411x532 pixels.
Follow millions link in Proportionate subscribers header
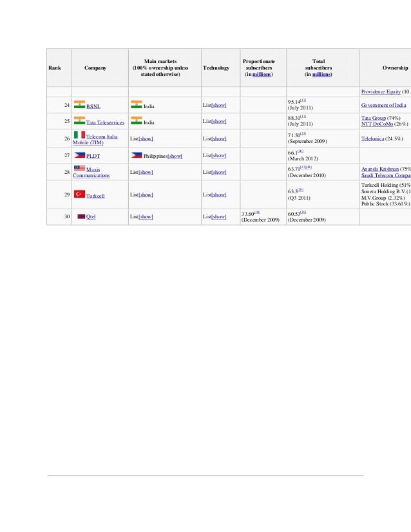point(262,74)
